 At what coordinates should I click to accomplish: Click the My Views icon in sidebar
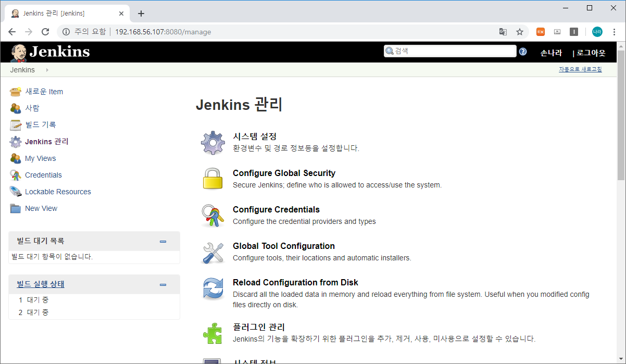coord(16,158)
